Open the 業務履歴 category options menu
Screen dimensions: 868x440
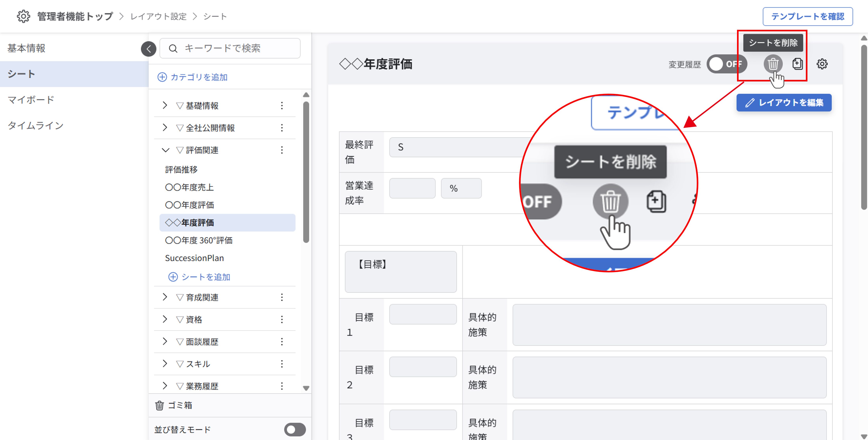point(282,386)
